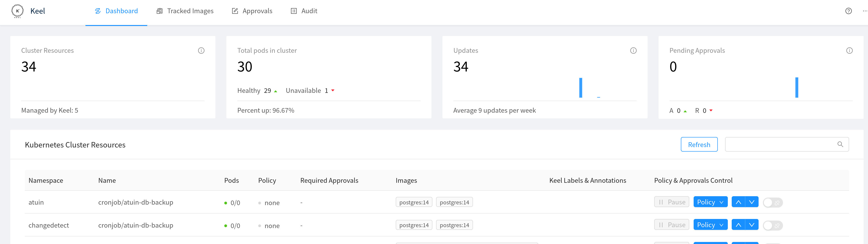Click up arrow in changedetect row
Image resolution: width=868 pixels, height=244 pixels.
(x=738, y=225)
